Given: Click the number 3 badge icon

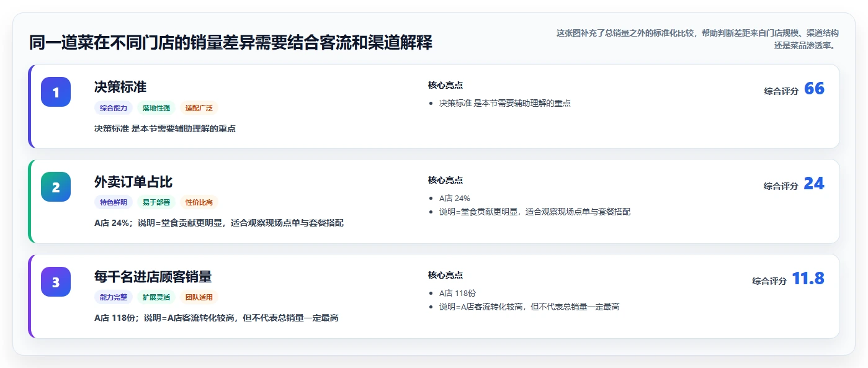Looking at the screenshot, I should tap(56, 282).
